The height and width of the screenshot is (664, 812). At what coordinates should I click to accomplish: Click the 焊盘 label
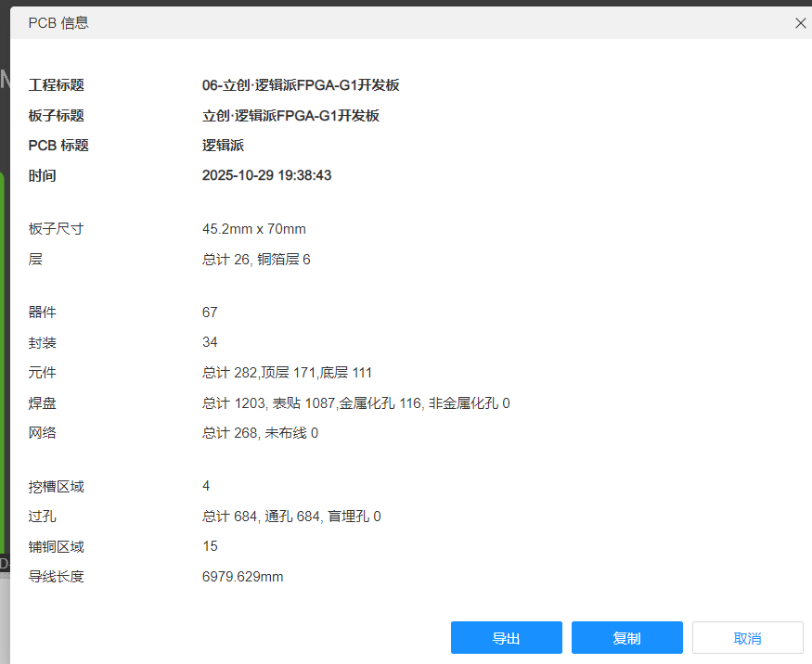point(42,403)
